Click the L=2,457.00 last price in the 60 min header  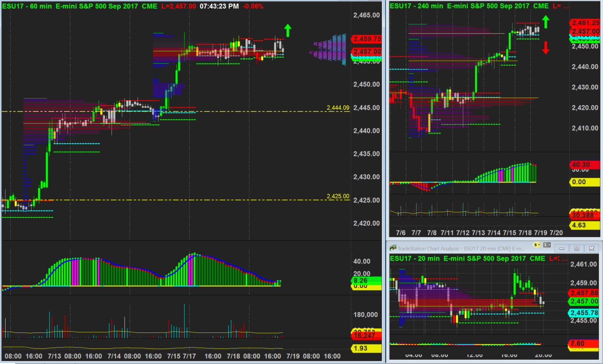(179, 6)
